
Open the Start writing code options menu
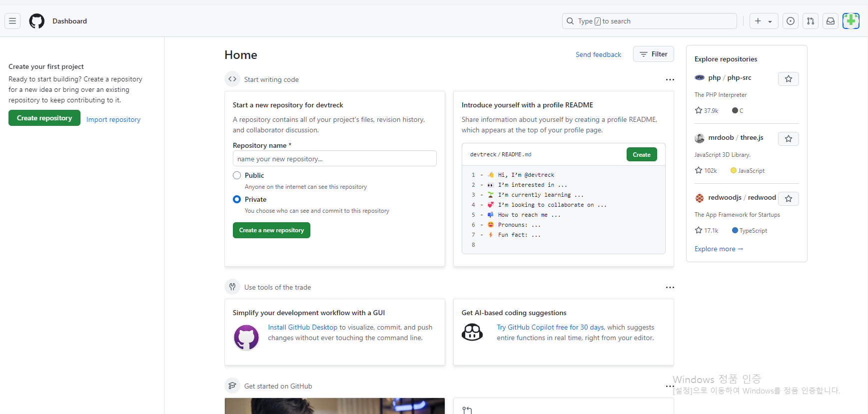[x=670, y=79]
